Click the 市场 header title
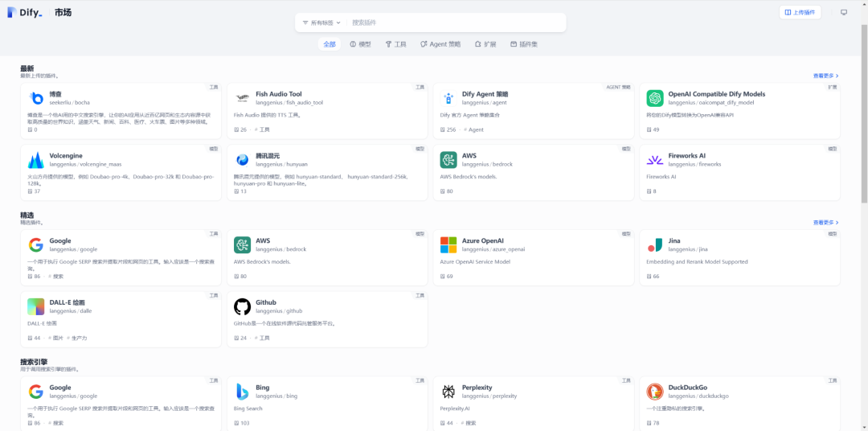This screenshot has height=431, width=868. pyautogui.click(x=63, y=12)
